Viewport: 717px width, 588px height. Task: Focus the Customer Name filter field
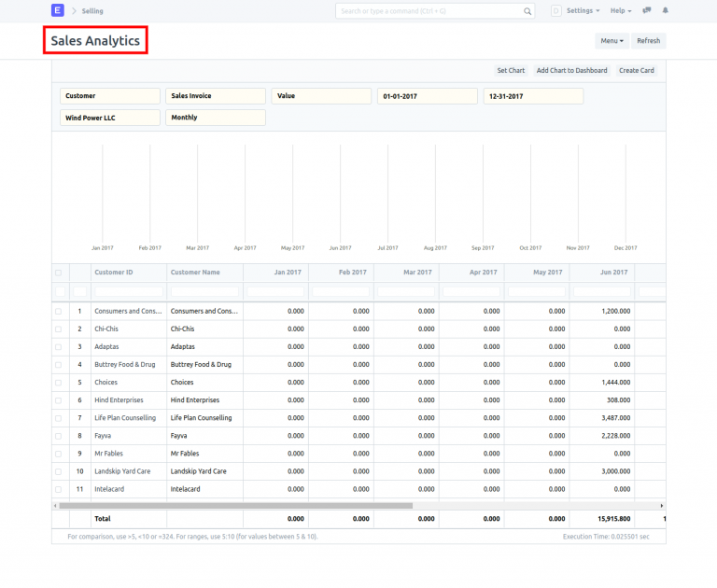[204, 292]
